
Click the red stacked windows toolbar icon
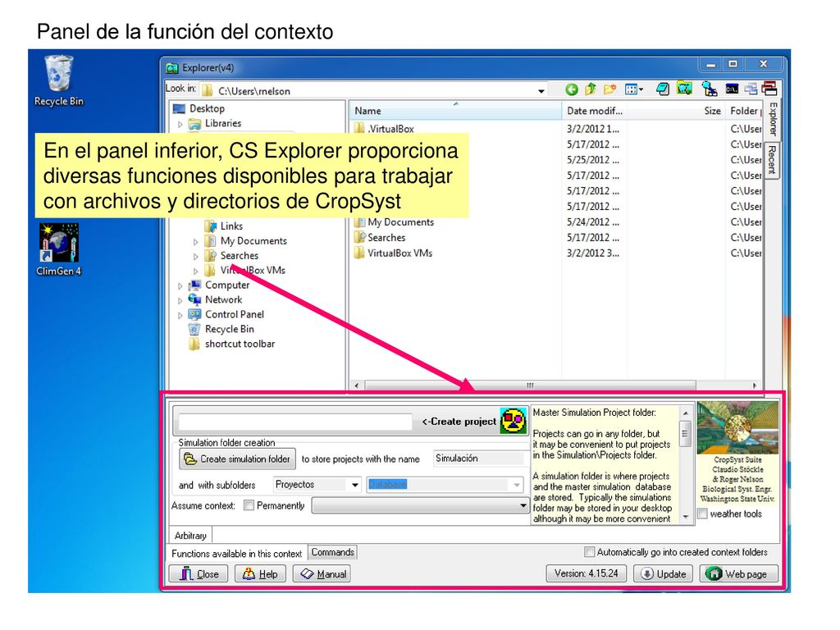click(769, 89)
